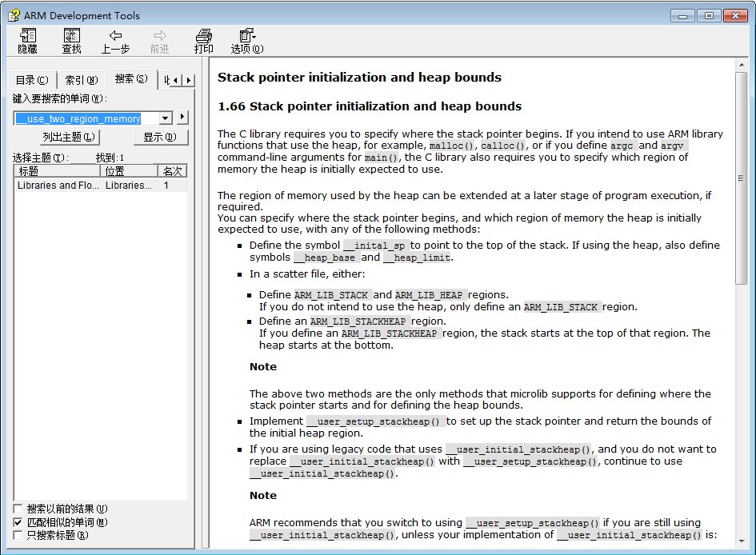The height and width of the screenshot is (555, 756).
Task: Click the 列出主题 list topics button
Action: pyautogui.click(x=70, y=138)
